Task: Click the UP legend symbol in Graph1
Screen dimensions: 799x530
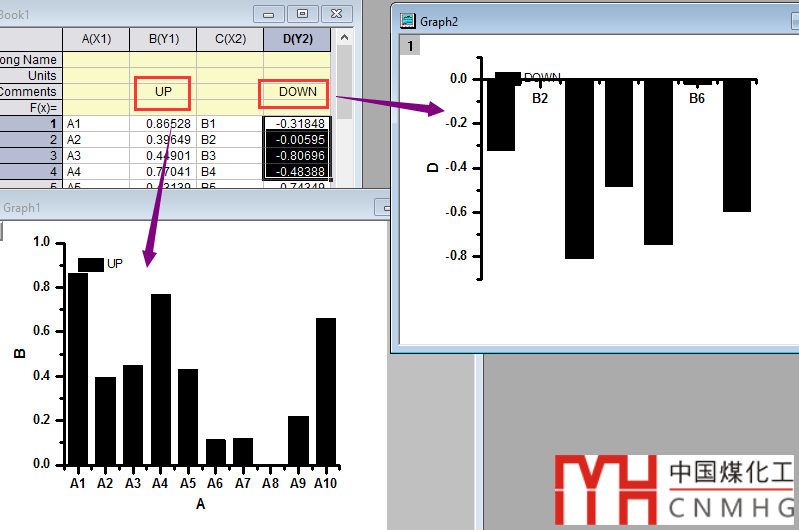Action: coord(91,264)
